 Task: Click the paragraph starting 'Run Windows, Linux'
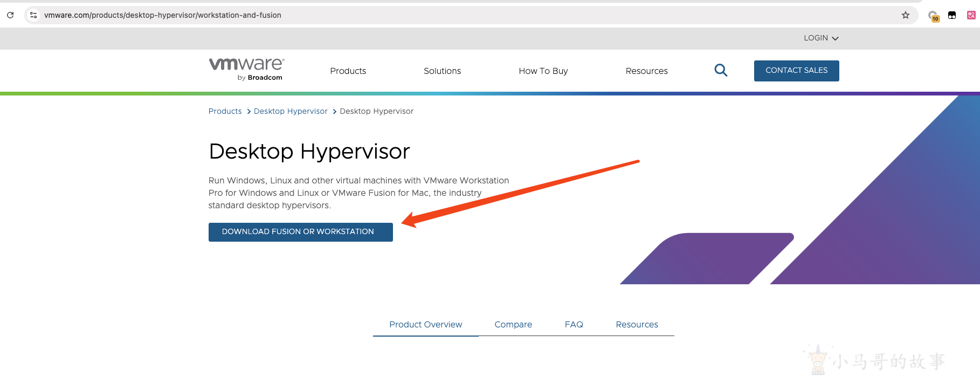[x=358, y=193]
